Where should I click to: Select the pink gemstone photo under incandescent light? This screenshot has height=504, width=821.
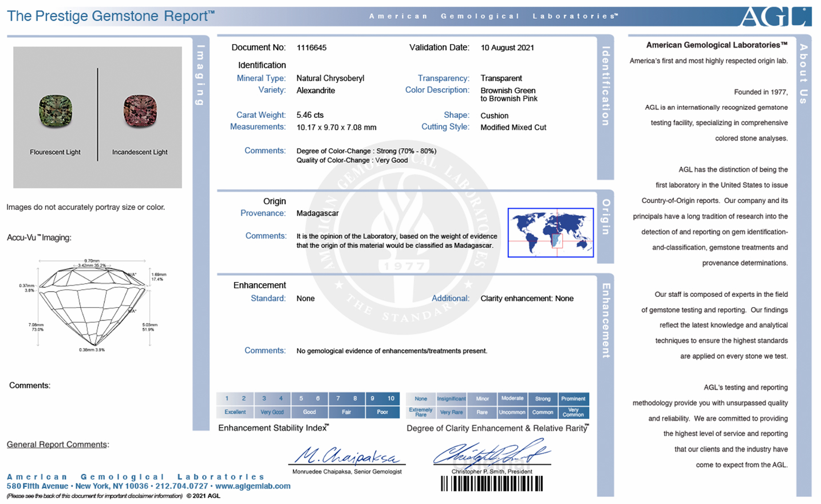coord(140,111)
